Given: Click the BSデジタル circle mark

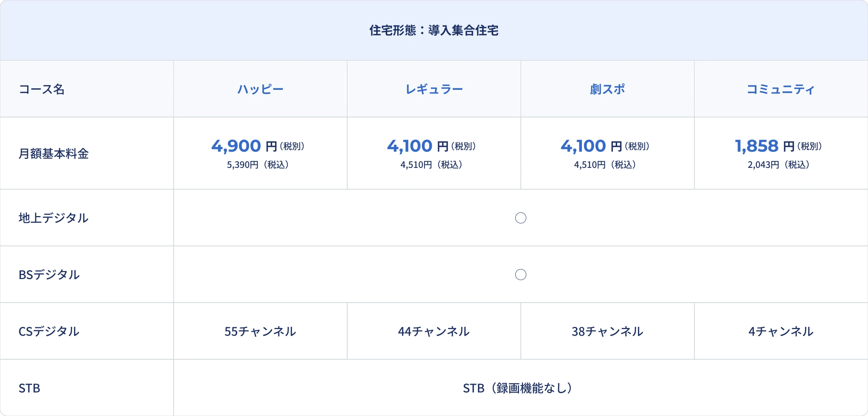Looking at the screenshot, I should click(x=520, y=275).
